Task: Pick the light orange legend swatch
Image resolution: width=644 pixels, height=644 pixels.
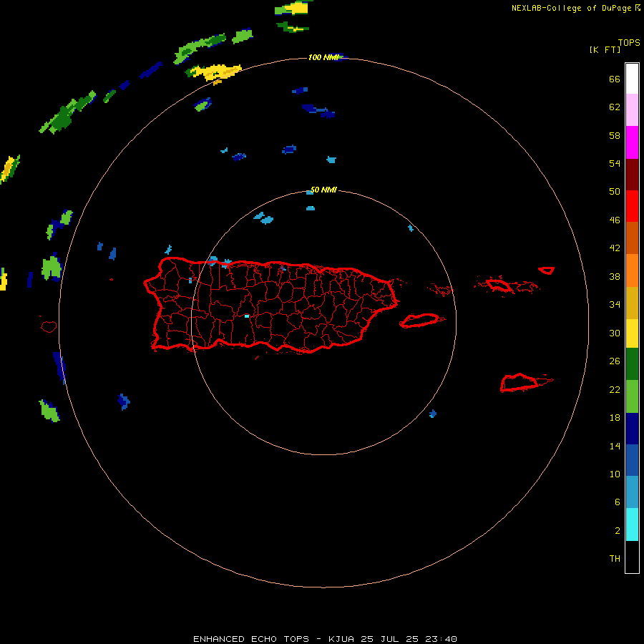Action: (632, 270)
